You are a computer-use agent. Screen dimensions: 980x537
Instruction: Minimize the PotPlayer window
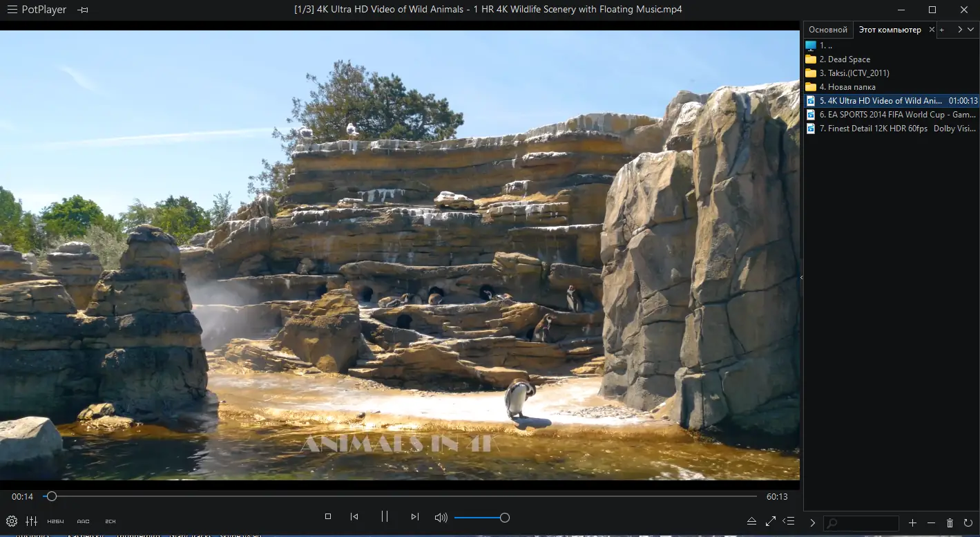(901, 10)
